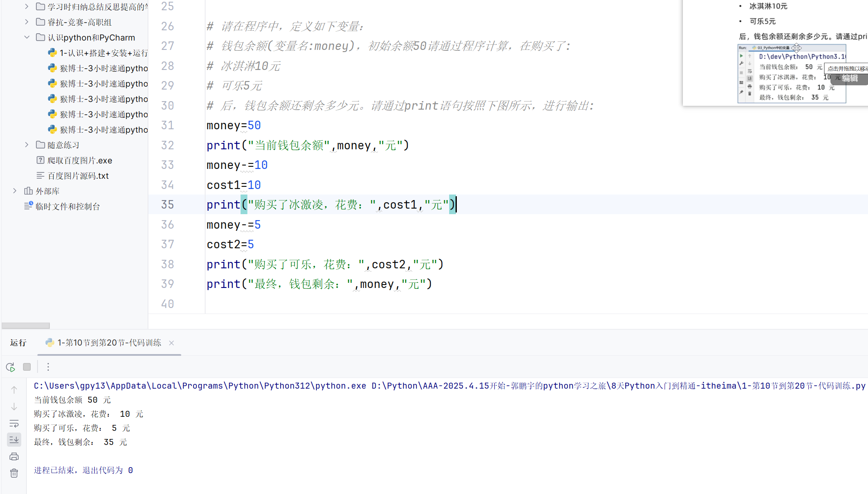Toggle scroll-to-end in run console

click(x=14, y=439)
